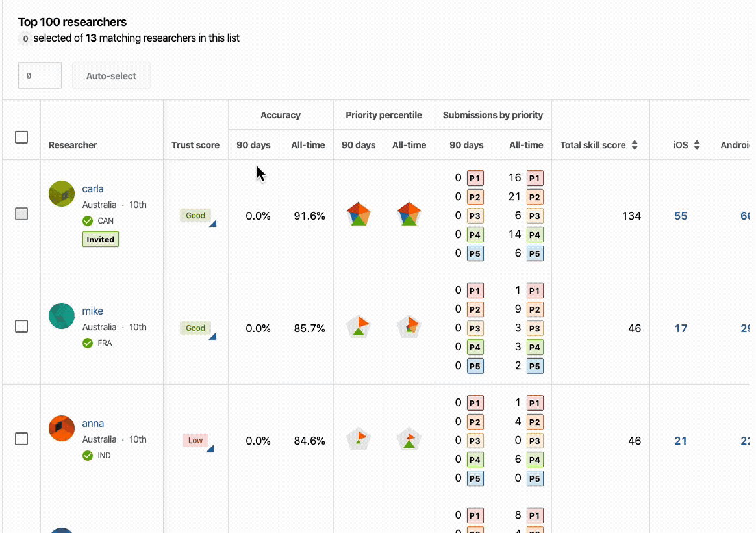756x533 pixels.
Task: Click carla's all-time P1 priority badge
Action: tap(535, 178)
